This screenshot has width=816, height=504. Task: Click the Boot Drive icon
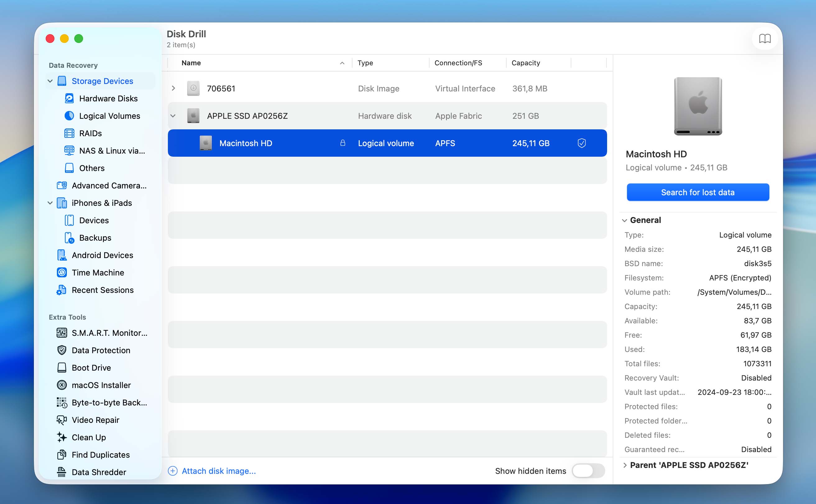click(62, 367)
